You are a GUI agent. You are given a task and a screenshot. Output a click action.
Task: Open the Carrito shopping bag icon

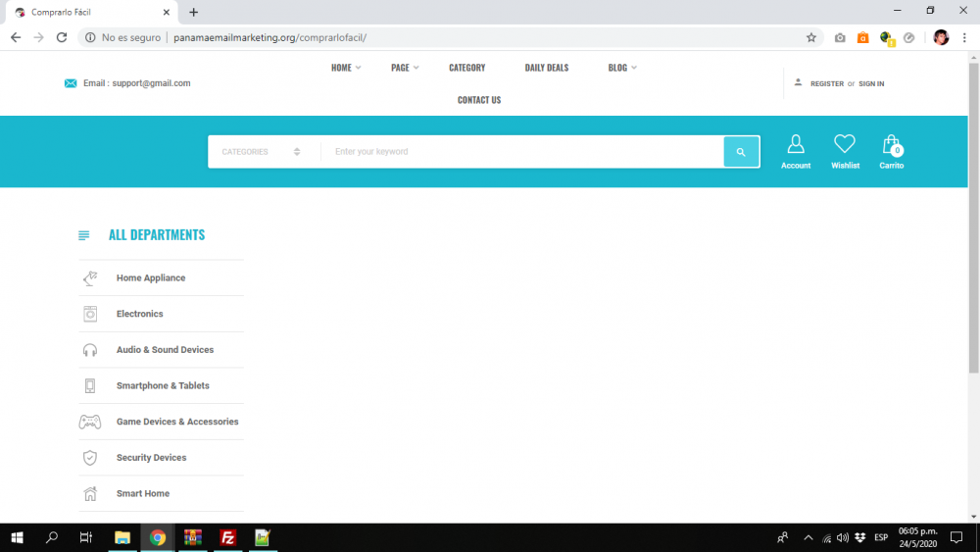click(x=892, y=145)
